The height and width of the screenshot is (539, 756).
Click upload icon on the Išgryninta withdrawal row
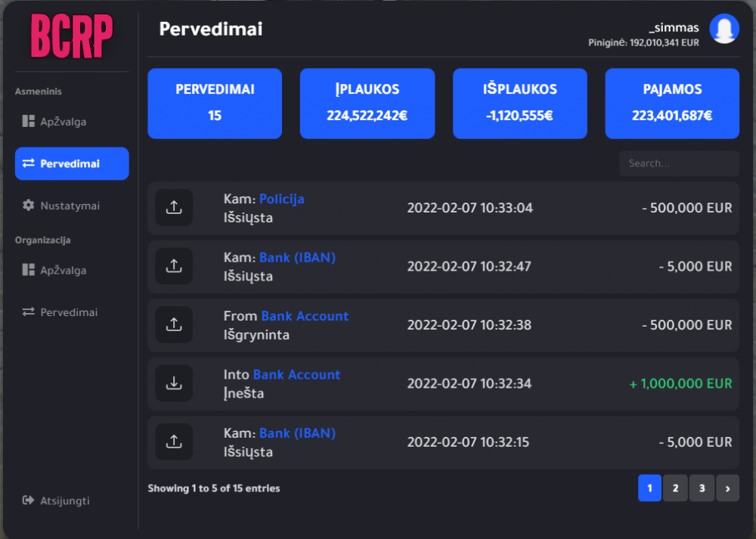coord(174,324)
